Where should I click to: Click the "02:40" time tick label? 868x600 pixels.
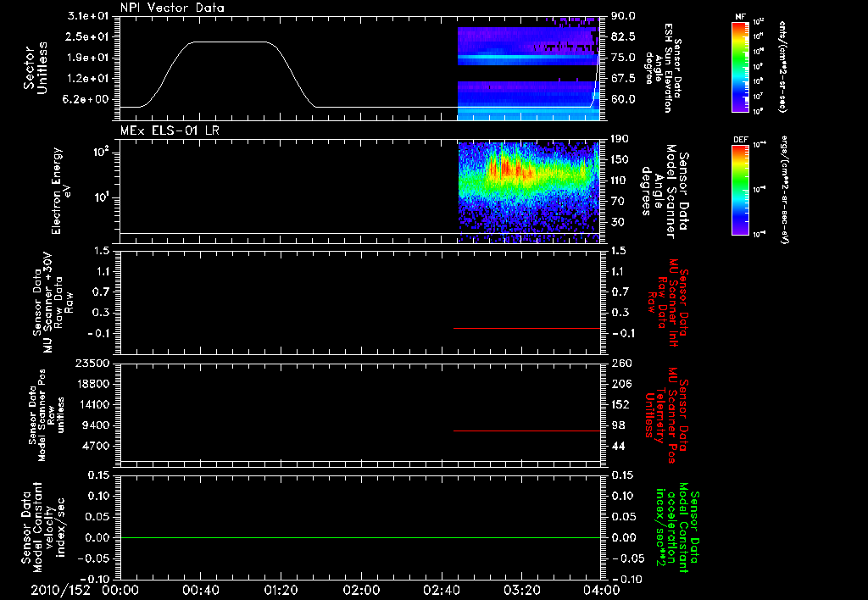(442, 590)
